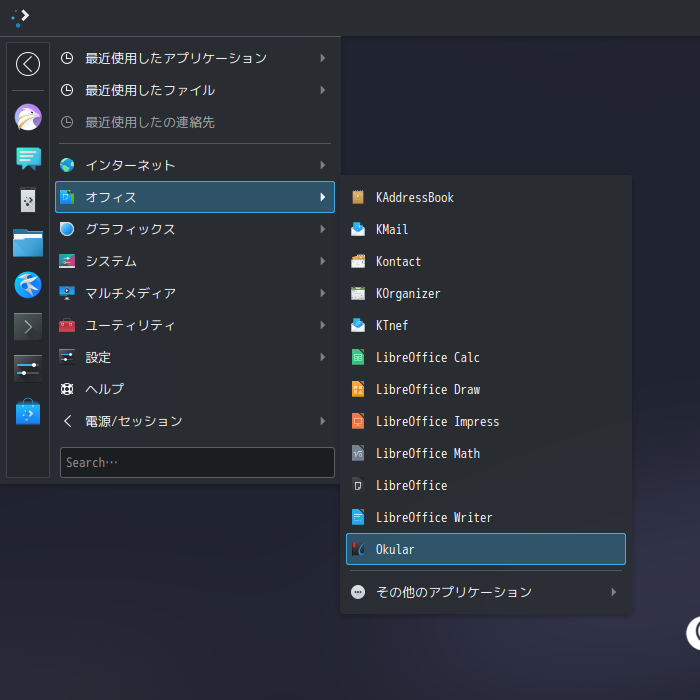Screen dimensions: 700x700
Task: Expand その他のアプリケーション submenu arrow
Action: click(x=614, y=592)
